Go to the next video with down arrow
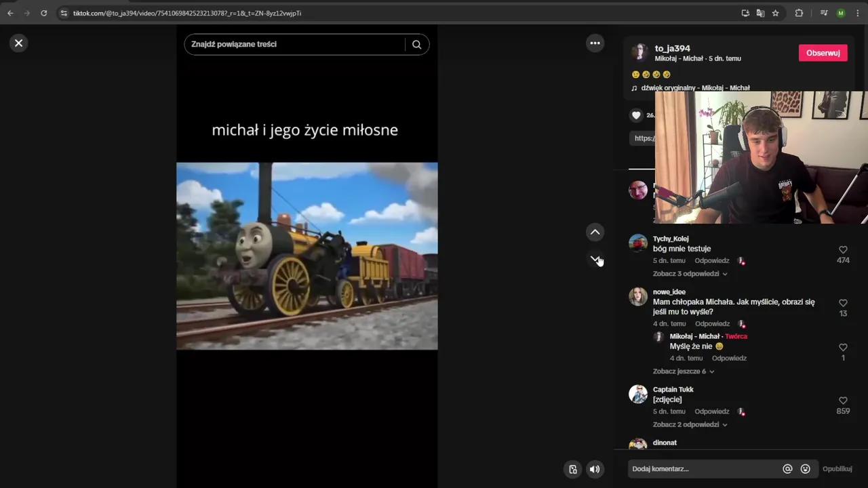 tap(595, 259)
